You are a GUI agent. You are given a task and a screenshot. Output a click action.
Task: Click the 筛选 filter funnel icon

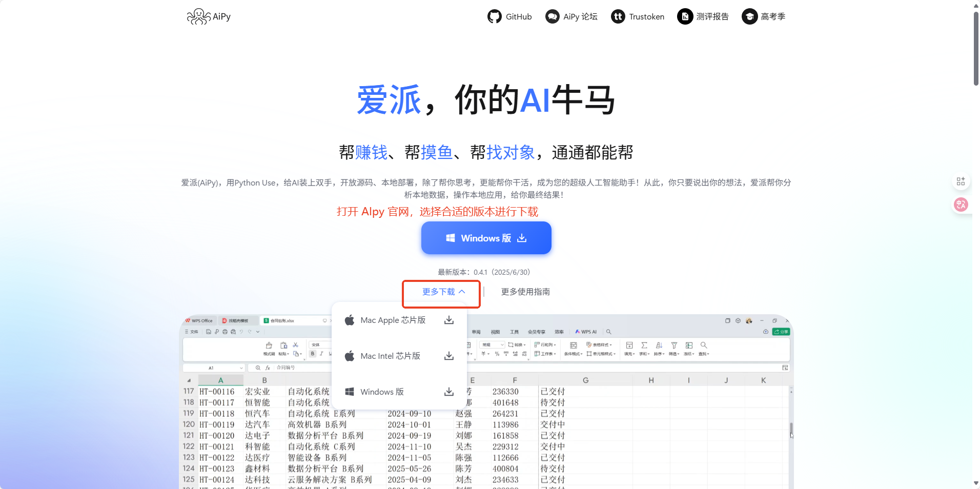coord(674,345)
